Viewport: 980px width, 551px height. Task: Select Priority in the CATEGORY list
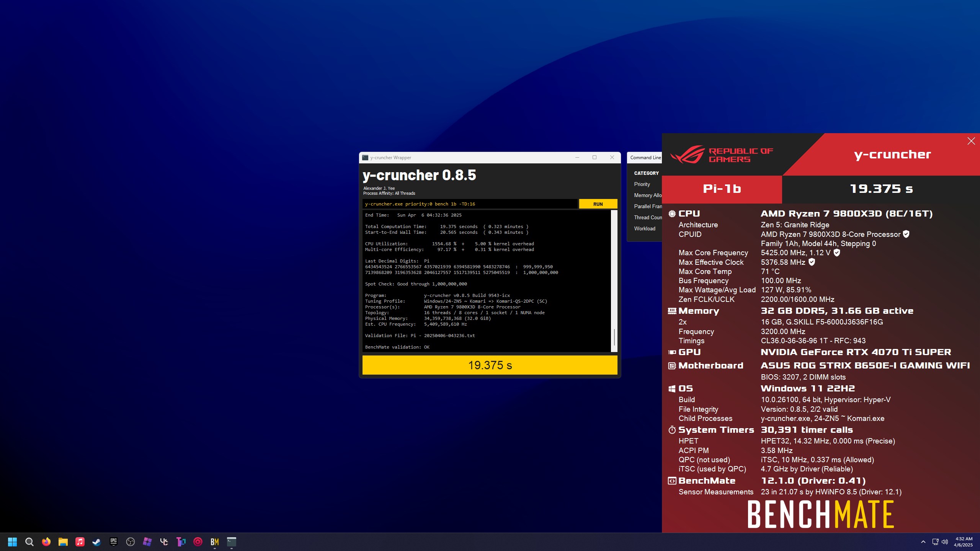(642, 184)
